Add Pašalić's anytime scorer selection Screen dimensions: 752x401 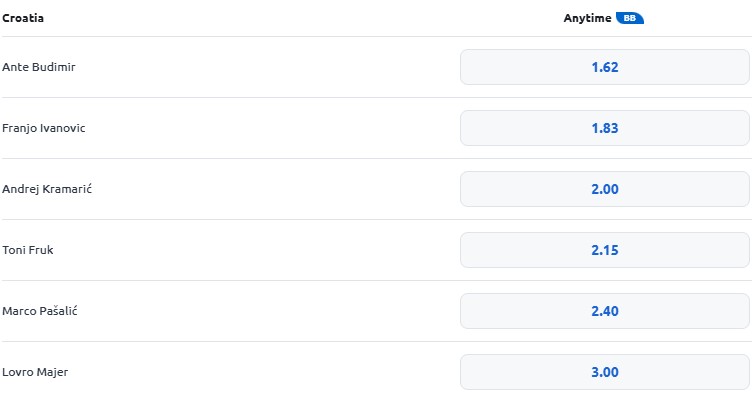click(605, 311)
